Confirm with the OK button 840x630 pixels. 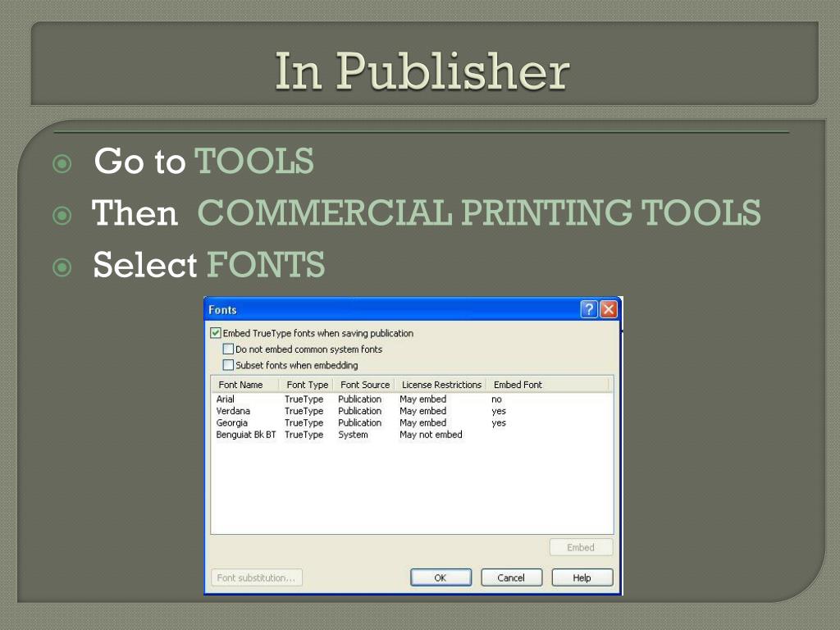pos(441,577)
